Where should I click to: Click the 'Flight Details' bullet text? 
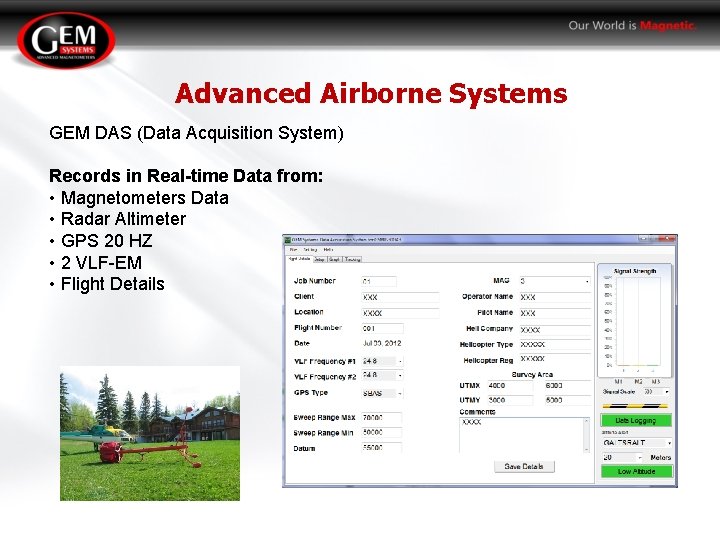[x=112, y=284]
